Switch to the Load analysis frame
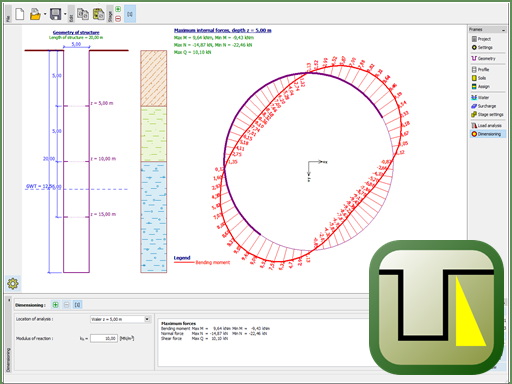Viewport: 512px width, 384px height. tap(487, 125)
